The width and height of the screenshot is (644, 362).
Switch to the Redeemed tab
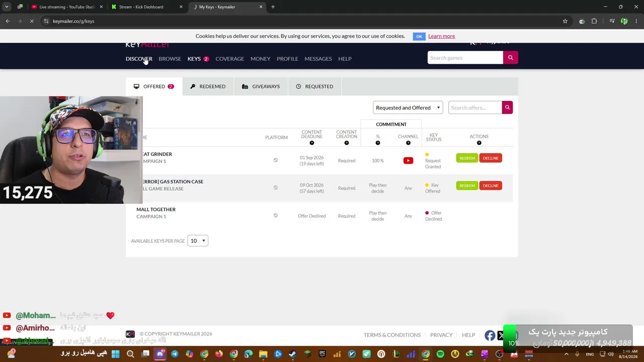click(208, 86)
